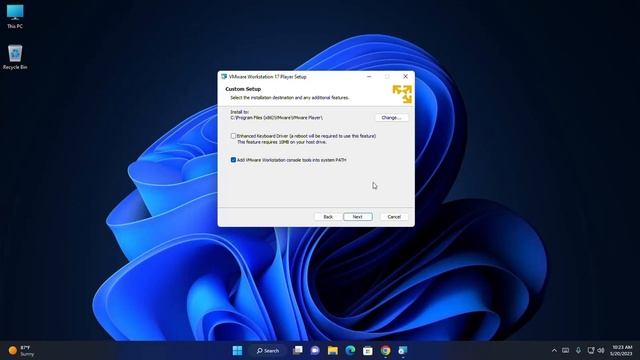
Task: Click the Change... install location button
Action: tap(391, 118)
